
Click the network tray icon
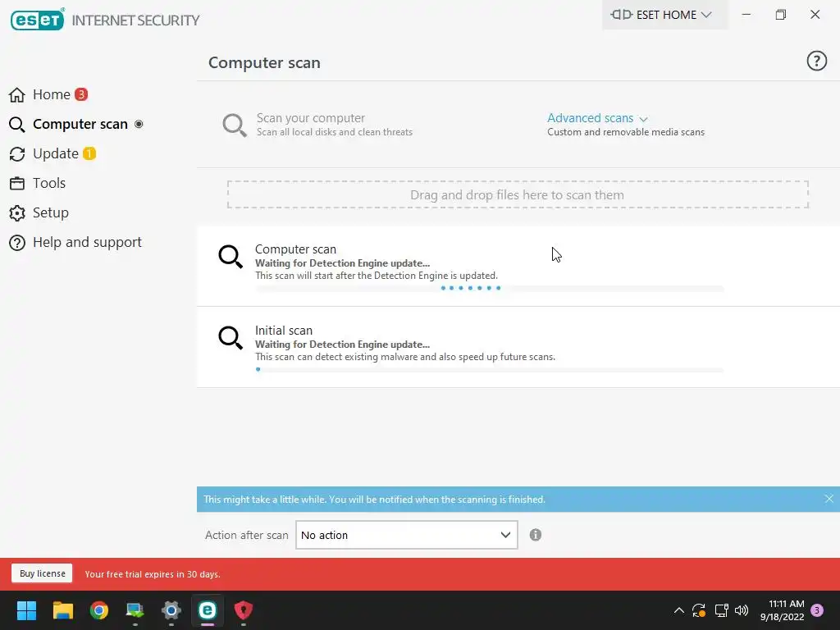pyautogui.click(x=721, y=610)
